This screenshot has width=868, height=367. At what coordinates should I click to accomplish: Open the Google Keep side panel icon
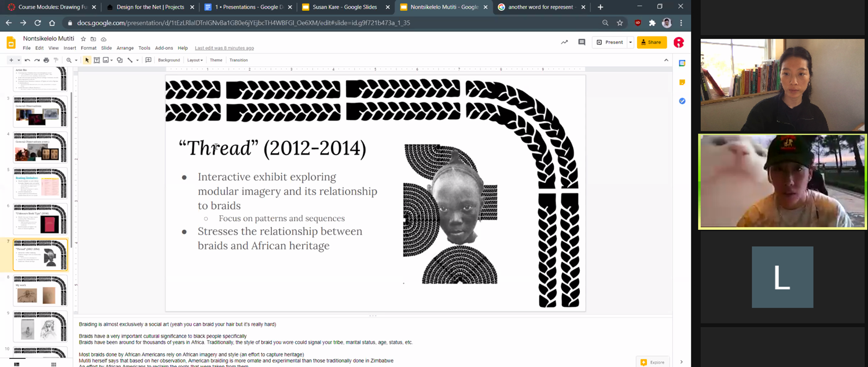682,82
